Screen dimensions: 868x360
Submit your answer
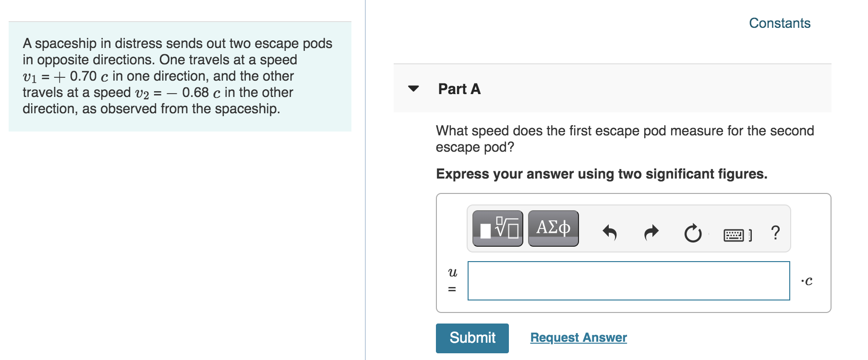(472, 338)
